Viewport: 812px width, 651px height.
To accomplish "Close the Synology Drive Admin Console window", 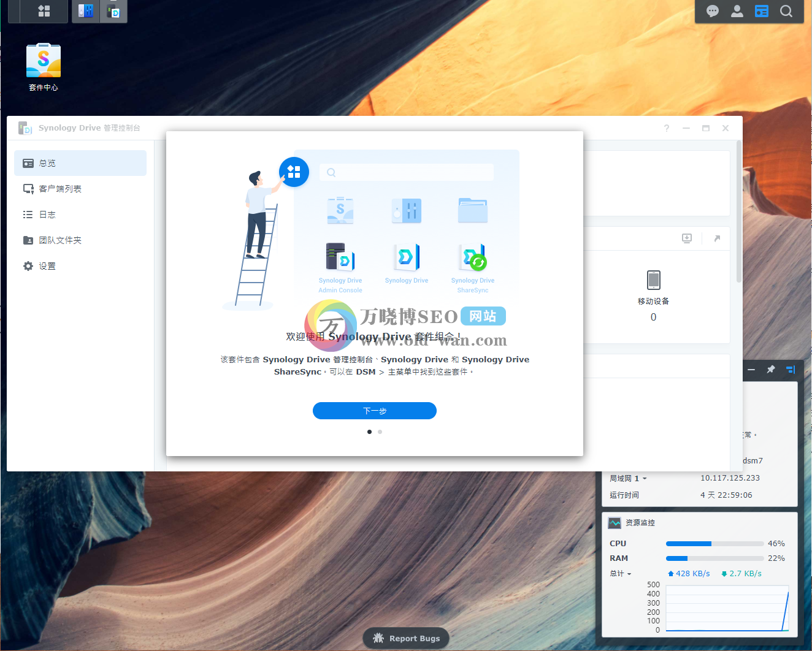I will (x=726, y=128).
